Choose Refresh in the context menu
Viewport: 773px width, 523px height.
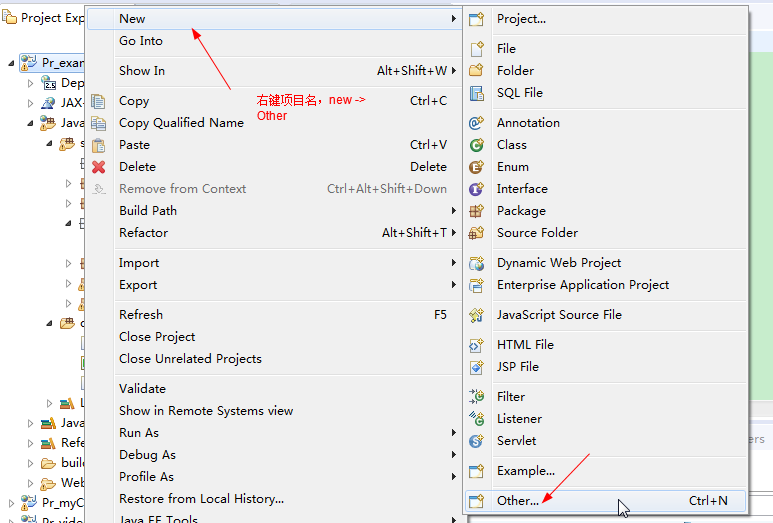(x=274, y=314)
